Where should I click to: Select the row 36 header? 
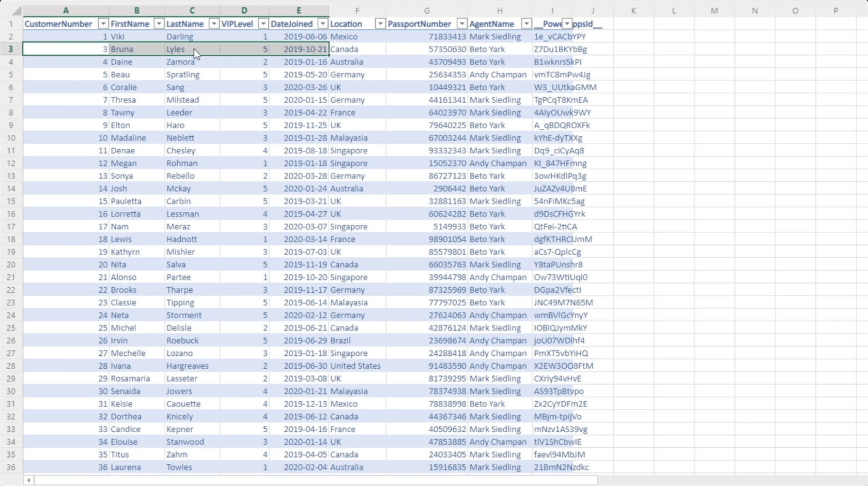pos(11,467)
